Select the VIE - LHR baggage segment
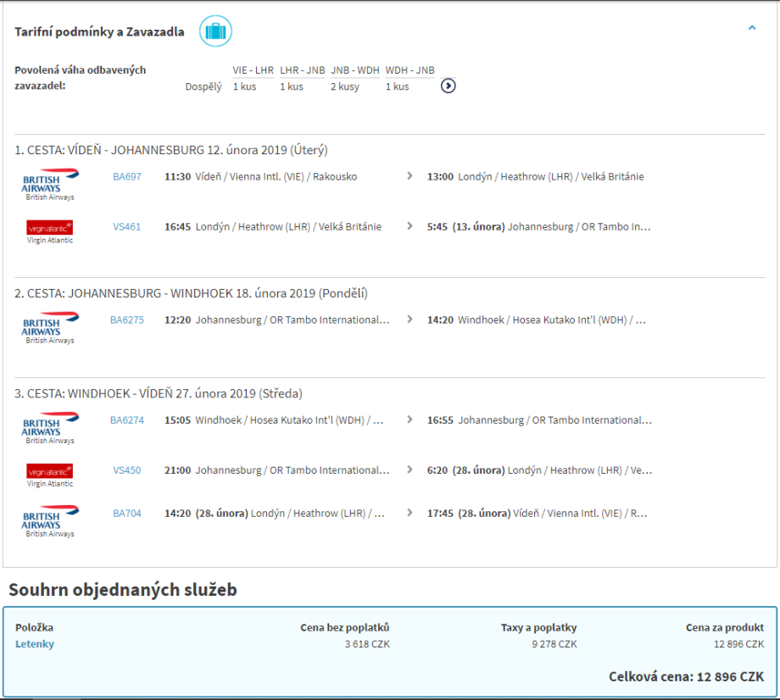The width and height of the screenshot is (780, 700). point(253,70)
